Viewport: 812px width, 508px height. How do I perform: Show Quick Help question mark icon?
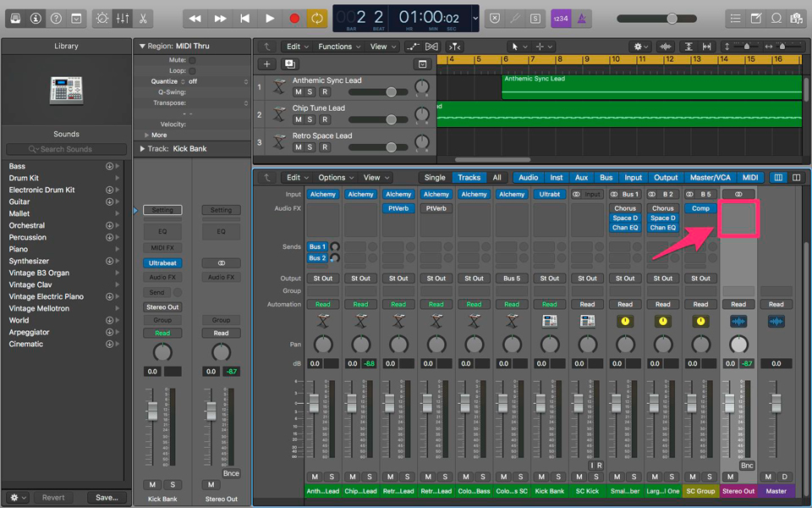(56, 19)
